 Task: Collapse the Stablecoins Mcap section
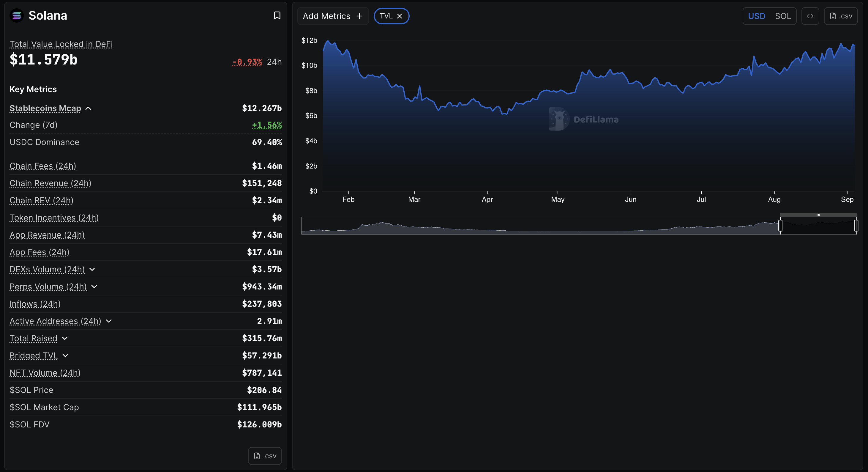coord(88,108)
